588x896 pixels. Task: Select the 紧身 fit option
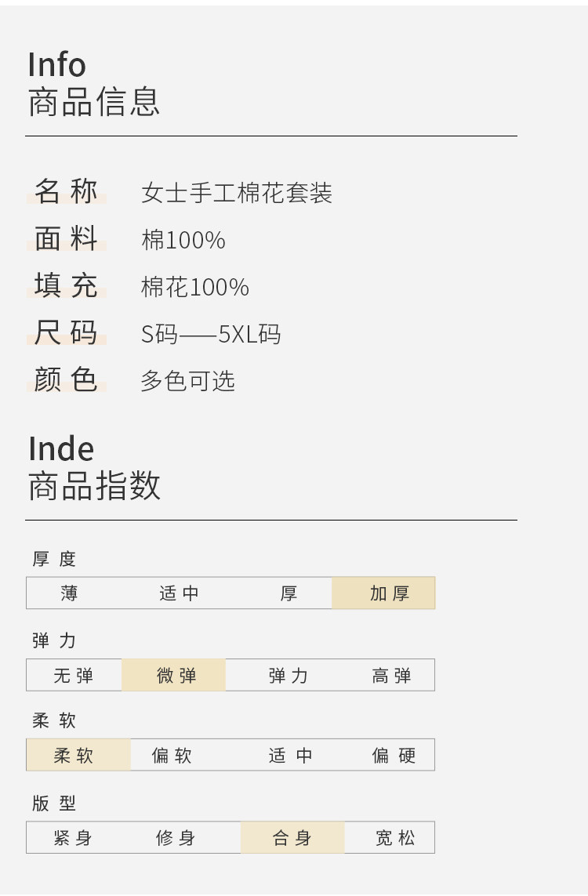point(73,838)
